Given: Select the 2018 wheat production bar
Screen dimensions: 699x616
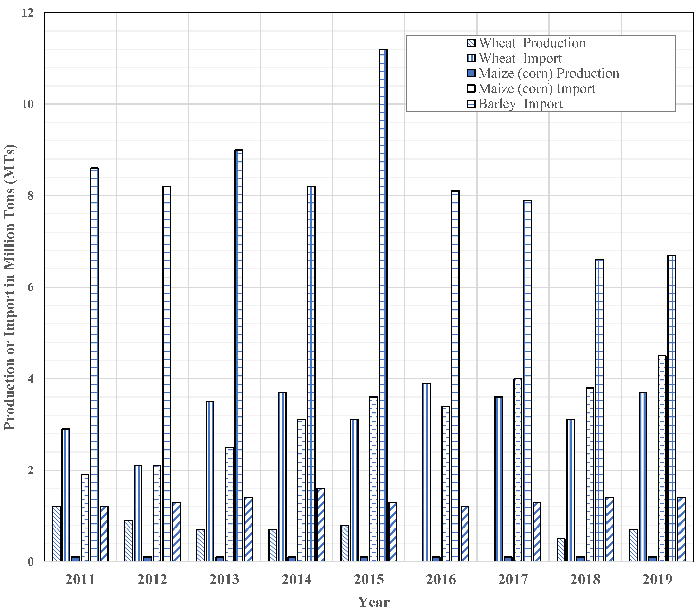Looking at the screenshot, I should coord(561,549).
